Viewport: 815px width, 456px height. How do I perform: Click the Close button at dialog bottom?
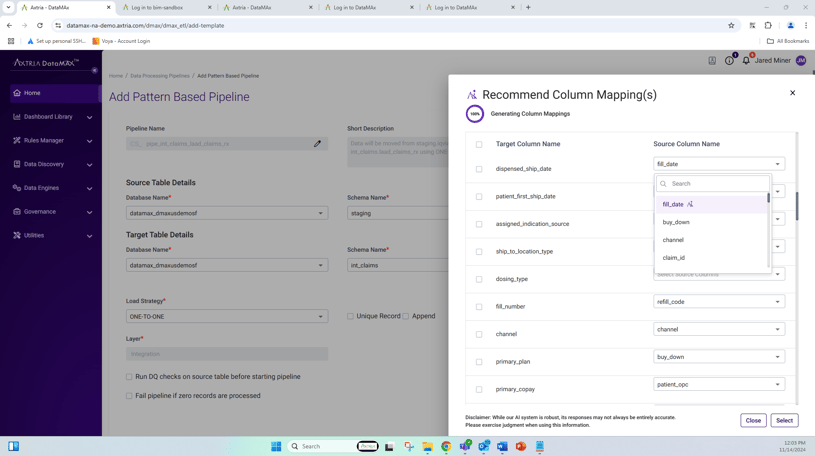click(753, 421)
